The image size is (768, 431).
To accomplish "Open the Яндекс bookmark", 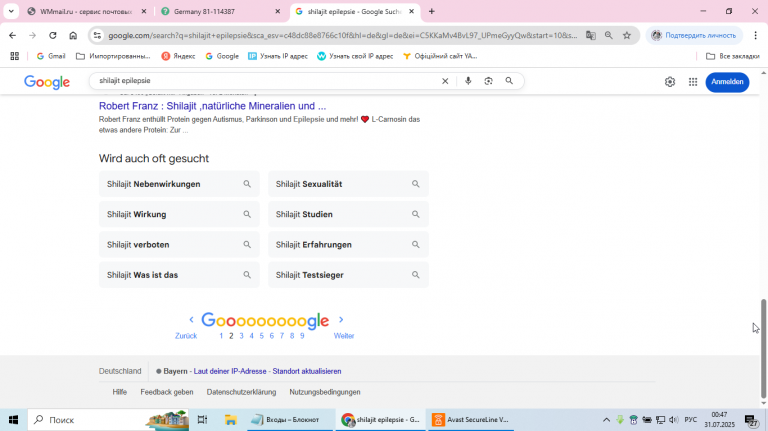I will pyautogui.click(x=178, y=56).
